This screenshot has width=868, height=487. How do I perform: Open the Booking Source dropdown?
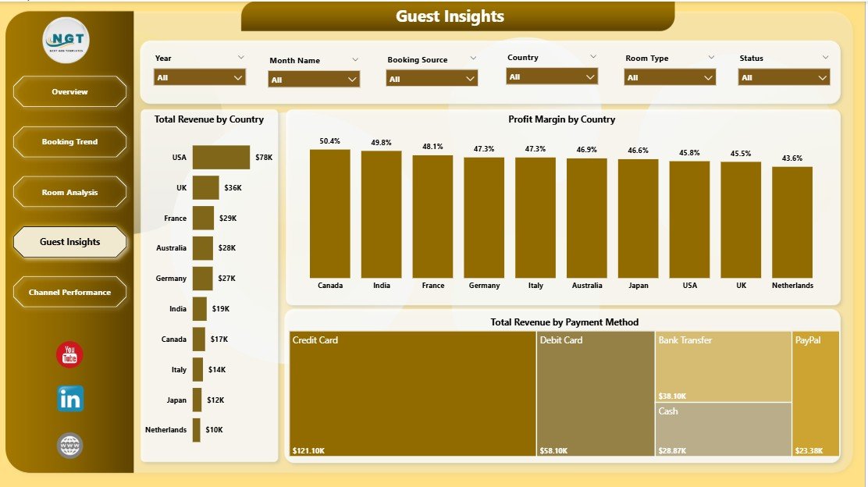pyautogui.click(x=430, y=78)
